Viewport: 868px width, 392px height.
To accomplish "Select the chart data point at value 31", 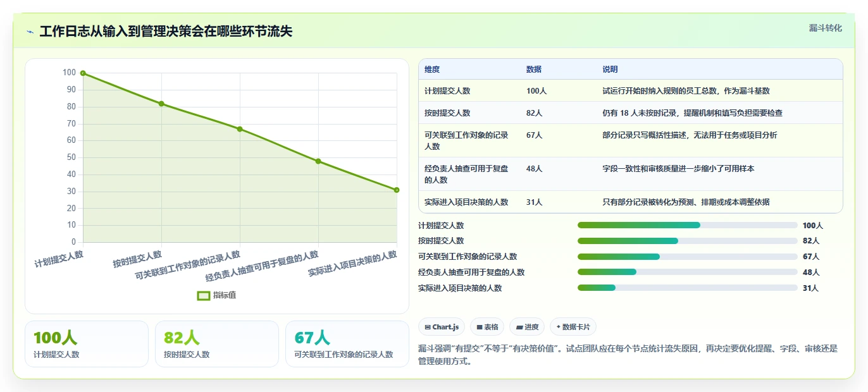I will (x=397, y=190).
